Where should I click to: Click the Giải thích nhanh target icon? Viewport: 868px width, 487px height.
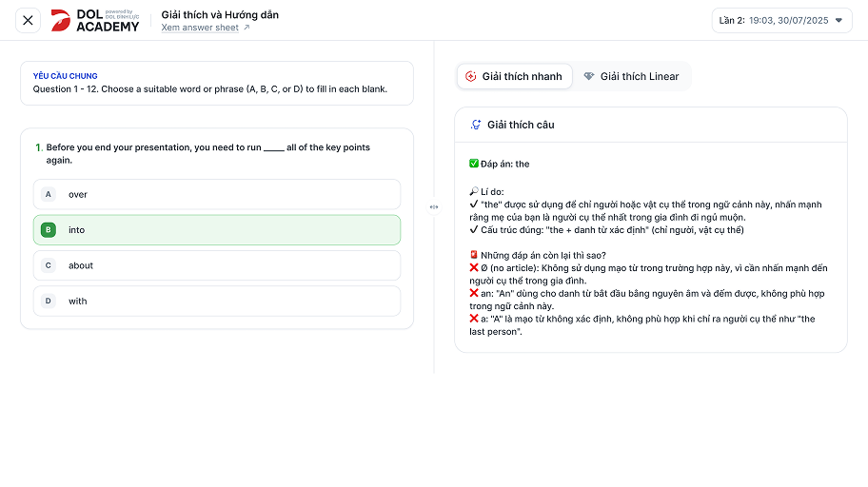click(x=470, y=76)
